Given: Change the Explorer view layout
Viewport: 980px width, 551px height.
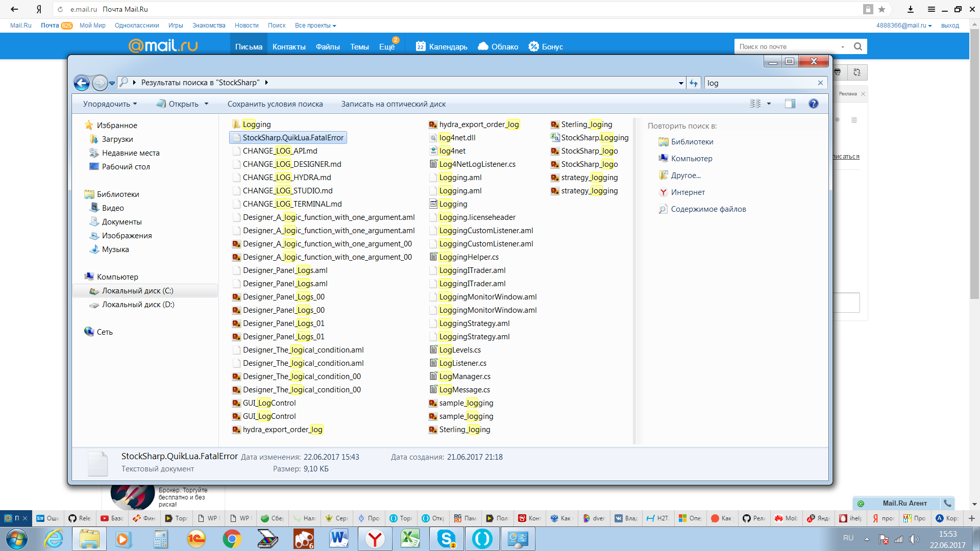Looking at the screenshot, I should pyautogui.click(x=755, y=104).
